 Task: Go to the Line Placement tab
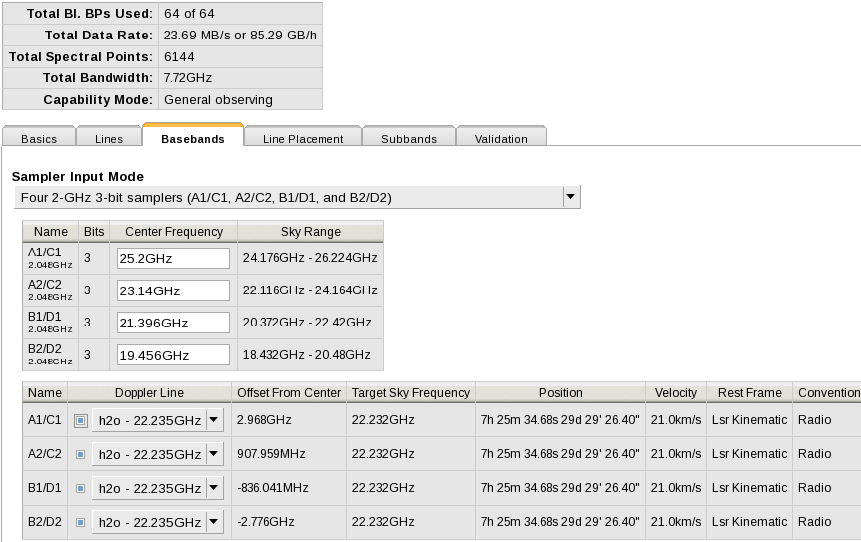tap(302, 139)
